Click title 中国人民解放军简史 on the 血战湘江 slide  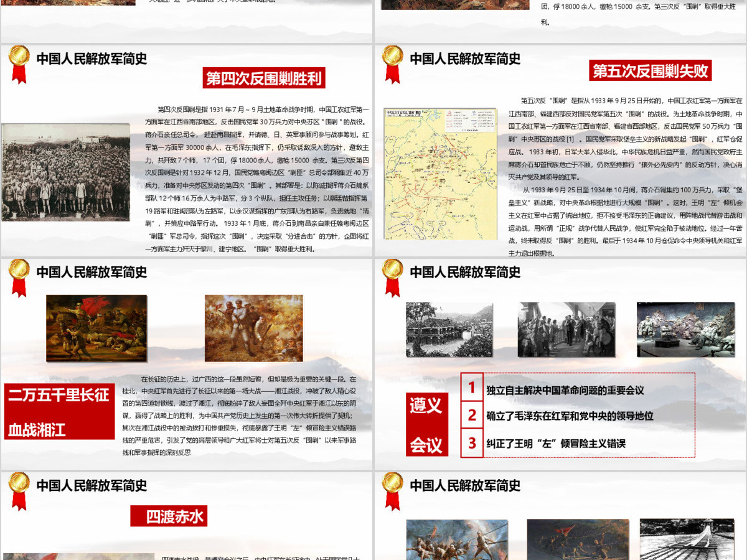[92, 272]
